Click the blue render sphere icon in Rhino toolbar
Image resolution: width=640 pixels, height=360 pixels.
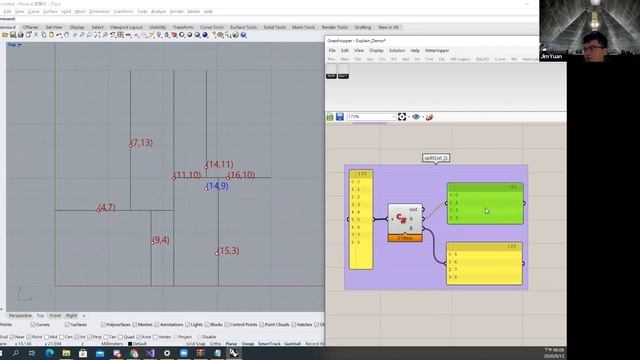(205, 35)
